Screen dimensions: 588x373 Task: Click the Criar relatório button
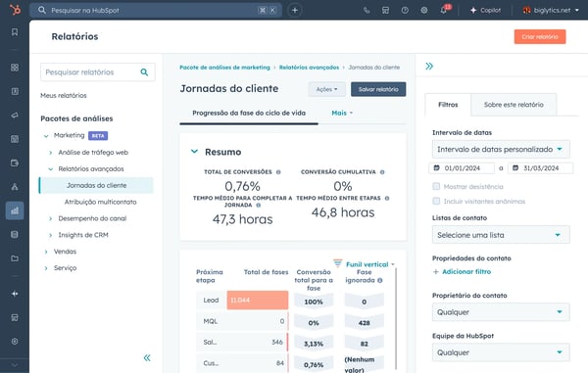540,36
